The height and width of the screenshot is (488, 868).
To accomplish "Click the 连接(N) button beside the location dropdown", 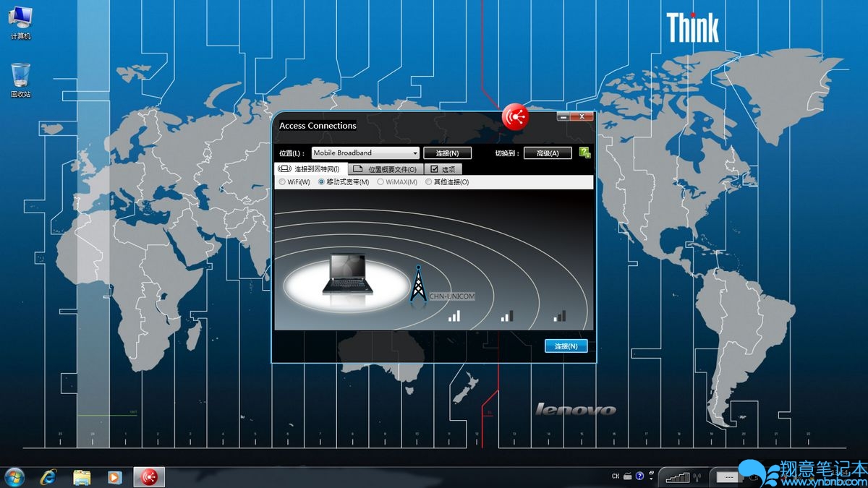I will 448,153.
